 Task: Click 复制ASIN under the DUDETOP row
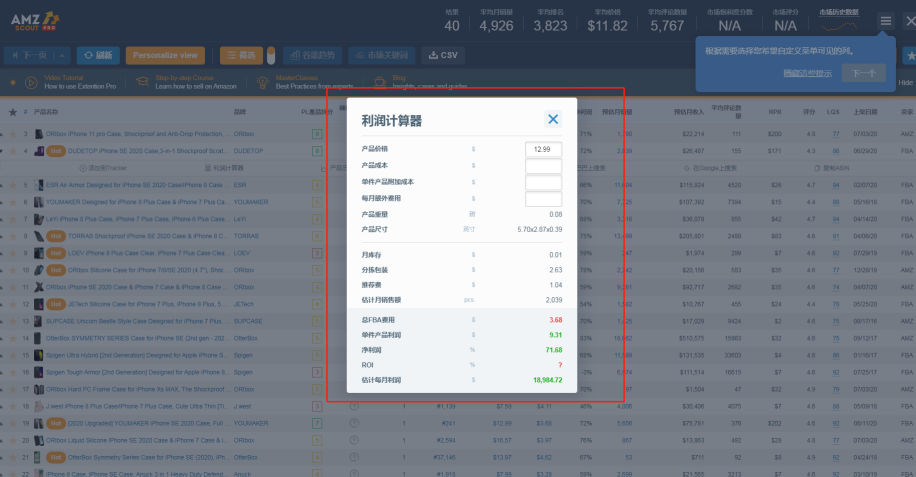click(x=832, y=168)
